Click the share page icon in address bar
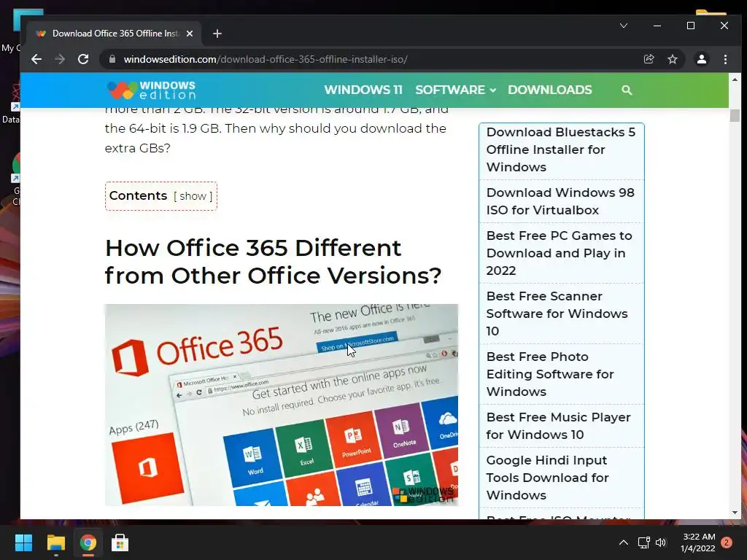The height and width of the screenshot is (560, 747). click(x=649, y=59)
